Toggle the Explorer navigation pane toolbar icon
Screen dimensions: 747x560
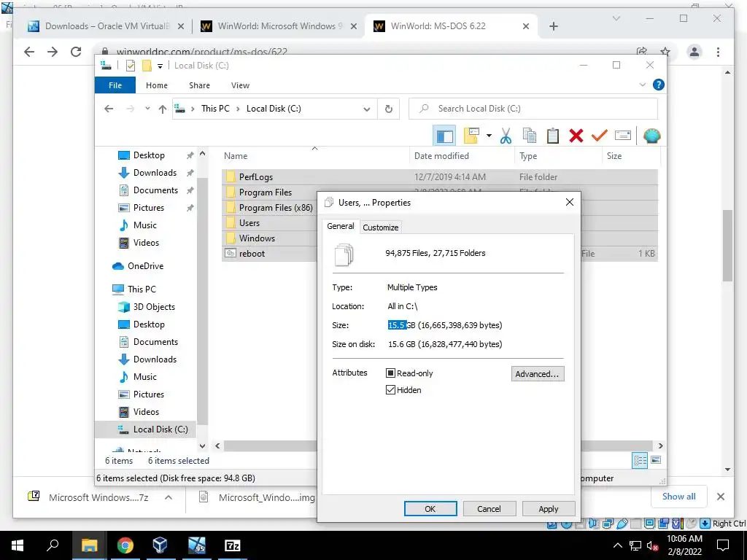444,136
